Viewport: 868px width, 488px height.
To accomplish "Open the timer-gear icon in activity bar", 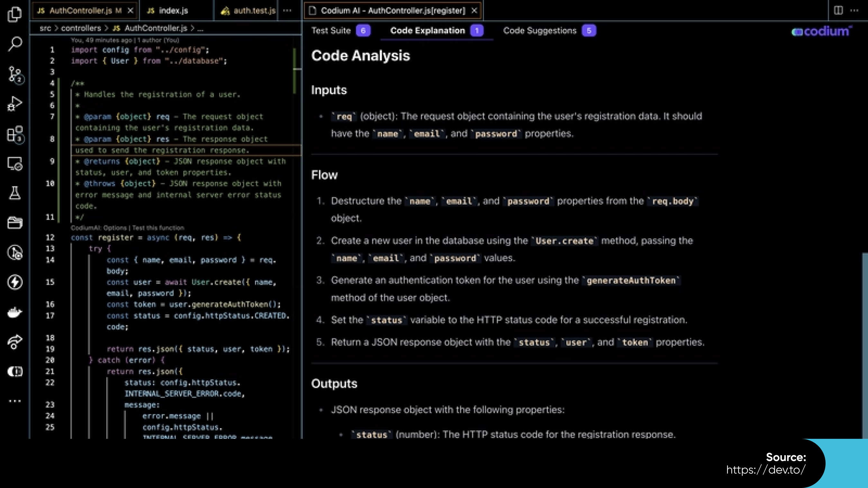I will coord(14,252).
